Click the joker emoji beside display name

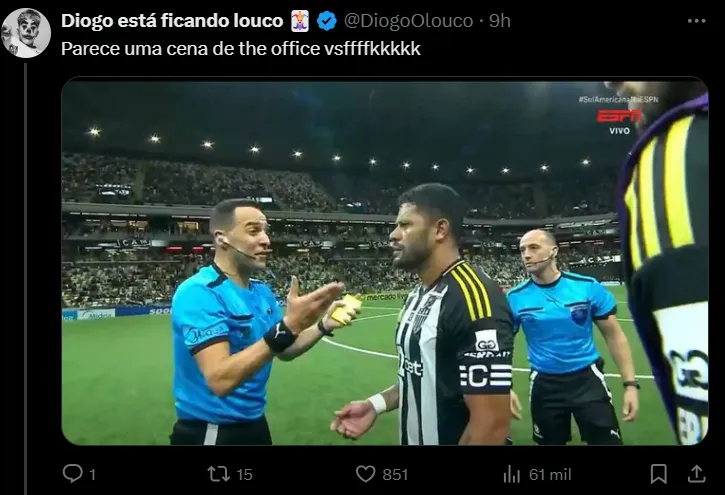pos(300,21)
